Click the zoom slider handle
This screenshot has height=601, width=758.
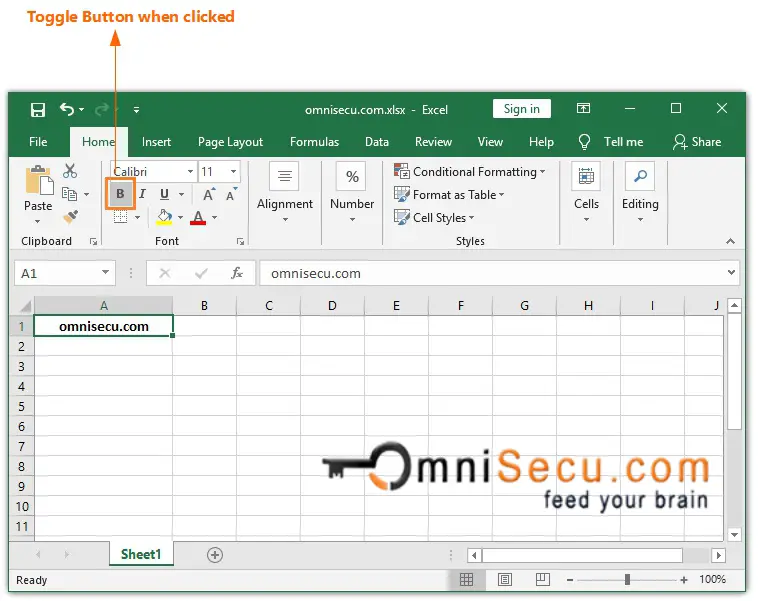point(627,579)
